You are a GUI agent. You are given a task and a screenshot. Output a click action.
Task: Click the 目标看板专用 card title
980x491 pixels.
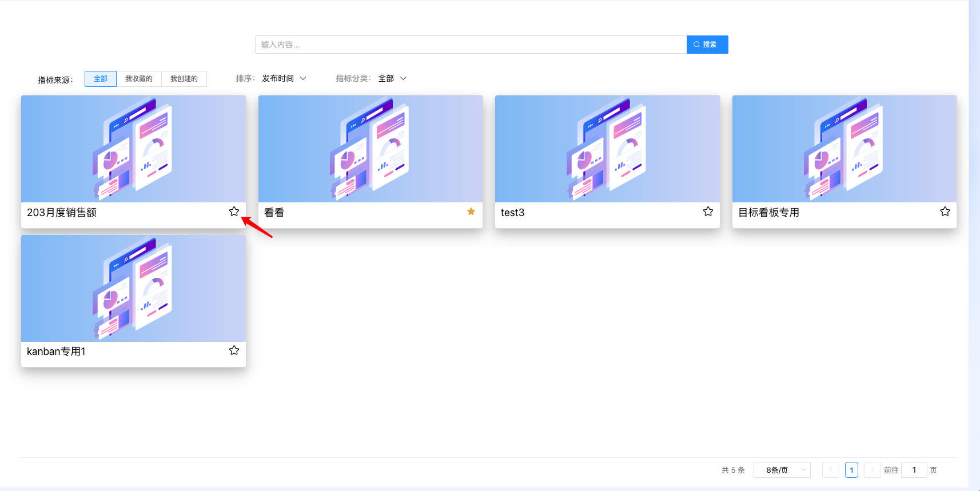click(x=769, y=213)
